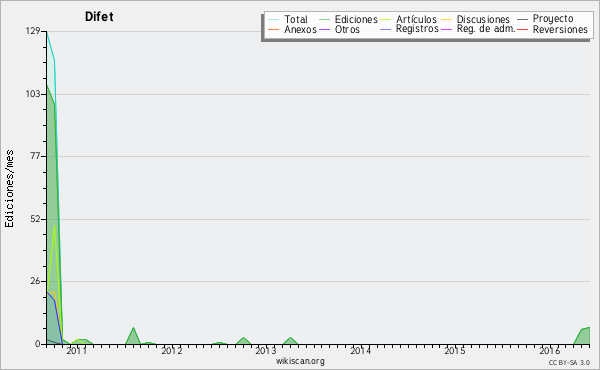Click the y-axis value 77
The height and width of the screenshot is (370, 600).
(36, 156)
